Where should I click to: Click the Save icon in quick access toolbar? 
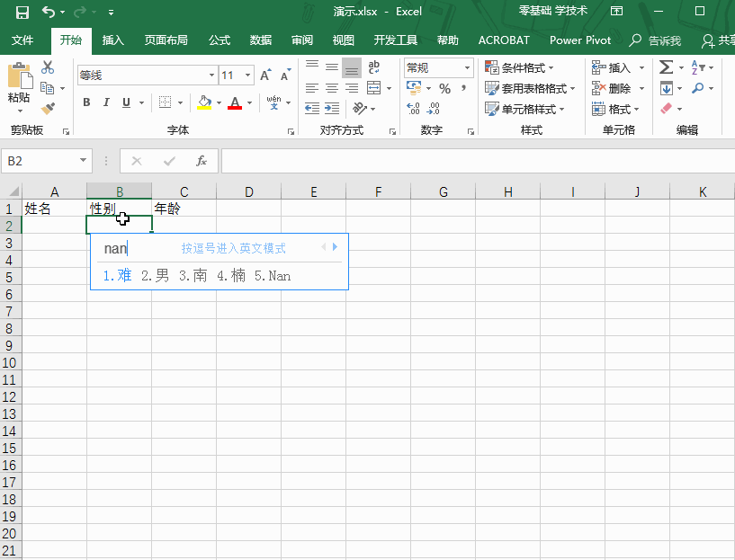point(22,12)
